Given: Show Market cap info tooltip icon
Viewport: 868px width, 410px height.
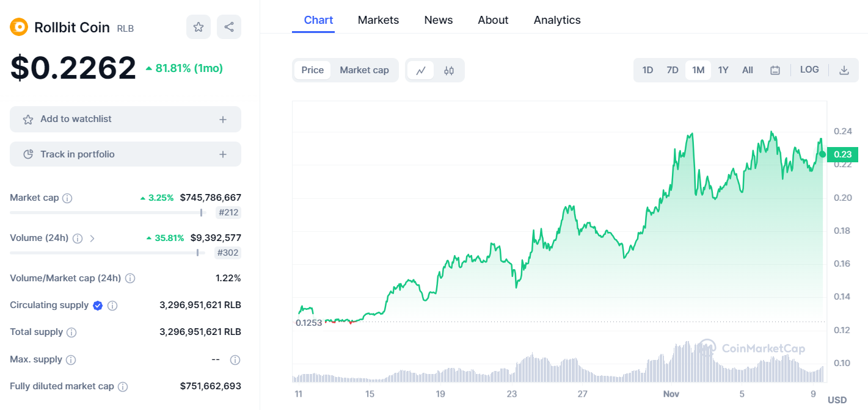Looking at the screenshot, I should click(68, 198).
